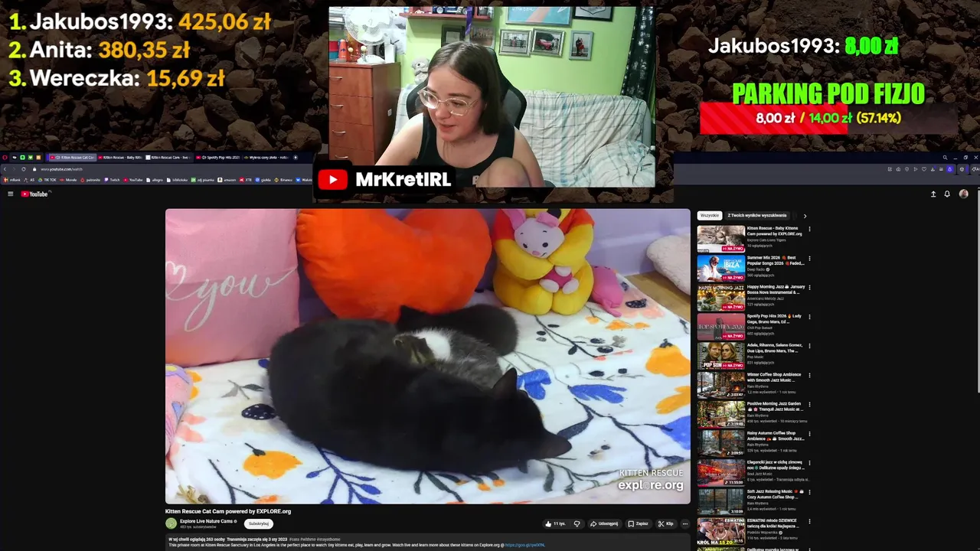Image resolution: width=980 pixels, height=551 pixels.
Task: Open options menu for Positive Morning Jazz Garden
Action: (809, 404)
